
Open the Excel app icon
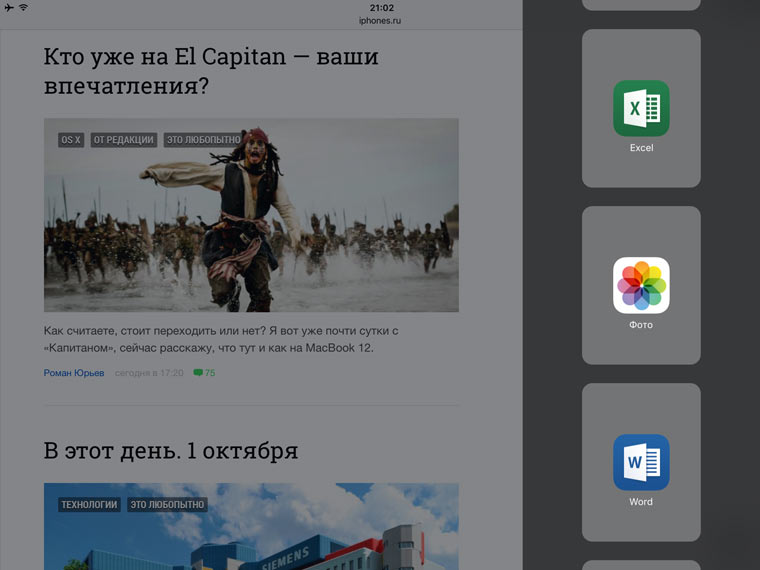point(641,108)
